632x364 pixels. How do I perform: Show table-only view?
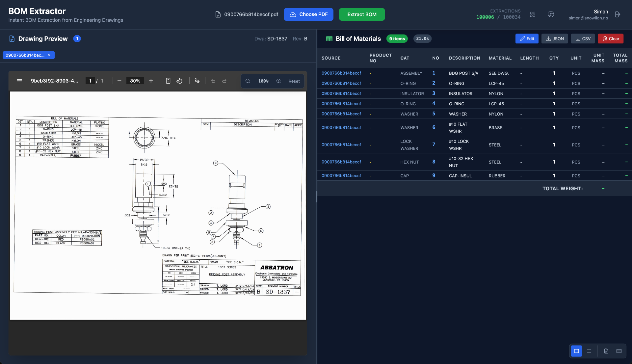coord(619,351)
